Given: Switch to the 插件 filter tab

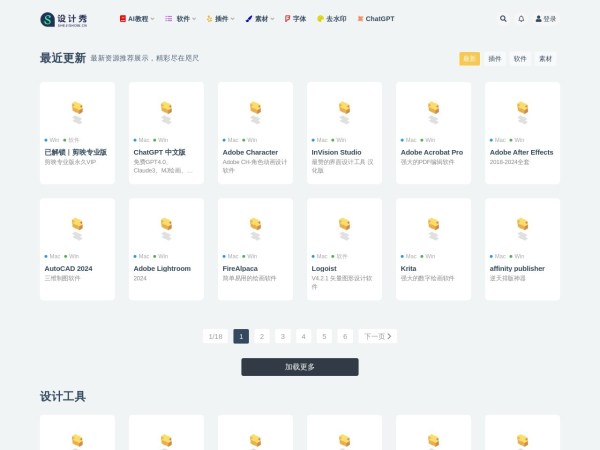Looking at the screenshot, I should [x=495, y=59].
